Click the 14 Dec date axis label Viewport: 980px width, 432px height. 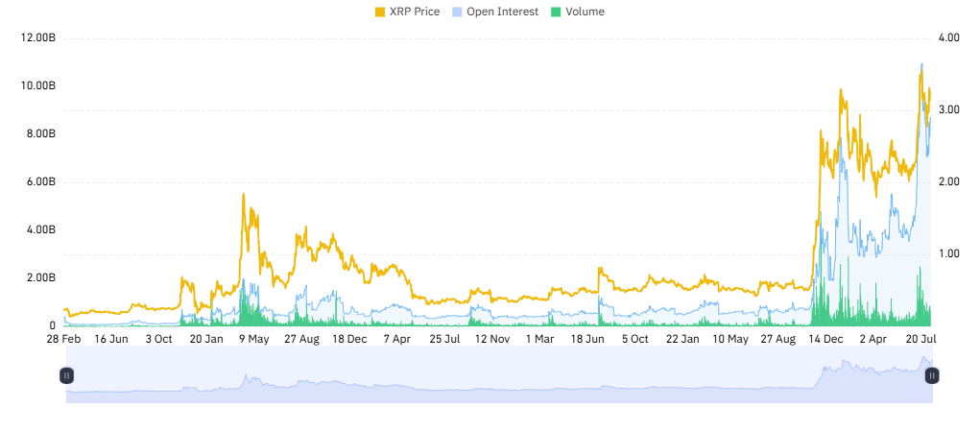point(825,339)
